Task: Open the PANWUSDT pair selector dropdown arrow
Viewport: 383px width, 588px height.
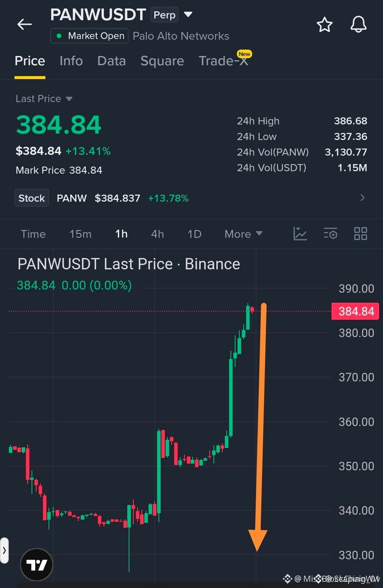Action: click(x=188, y=15)
